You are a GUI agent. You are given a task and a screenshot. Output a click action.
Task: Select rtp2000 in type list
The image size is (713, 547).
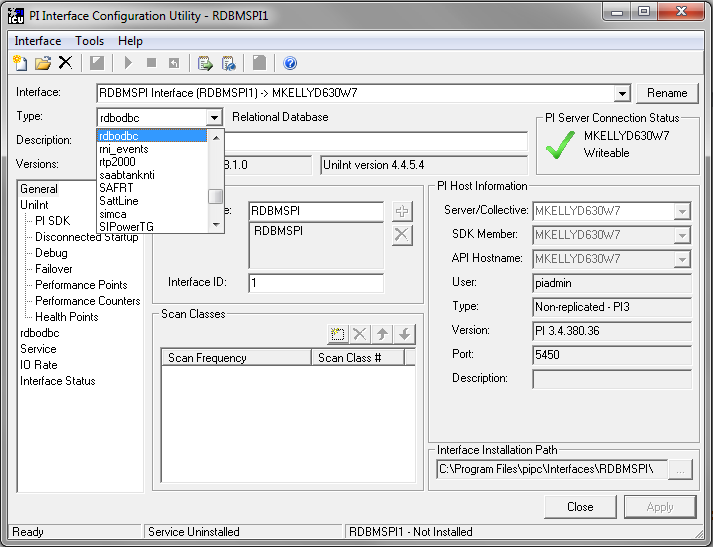pyautogui.click(x=152, y=162)
